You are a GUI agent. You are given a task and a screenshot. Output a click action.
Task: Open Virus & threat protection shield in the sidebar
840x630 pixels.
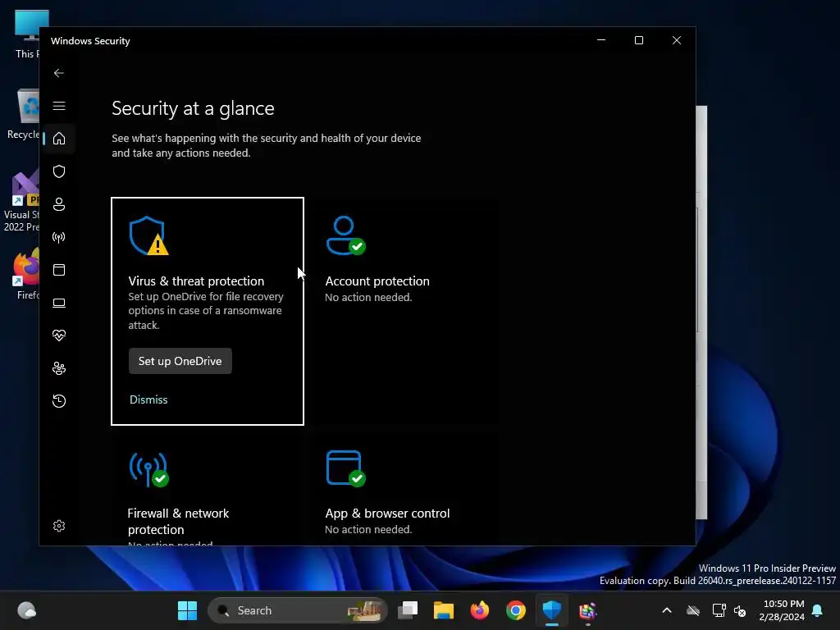tap(59, 171)
